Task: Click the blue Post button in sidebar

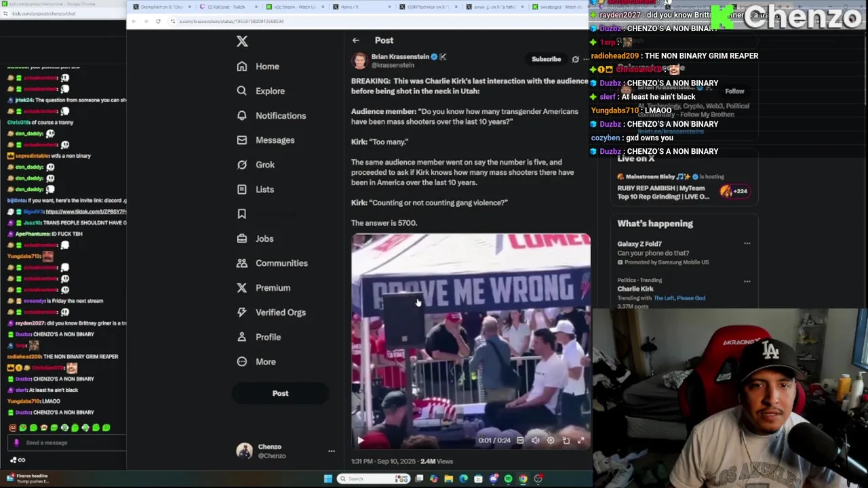Action: tap(280, 393)
